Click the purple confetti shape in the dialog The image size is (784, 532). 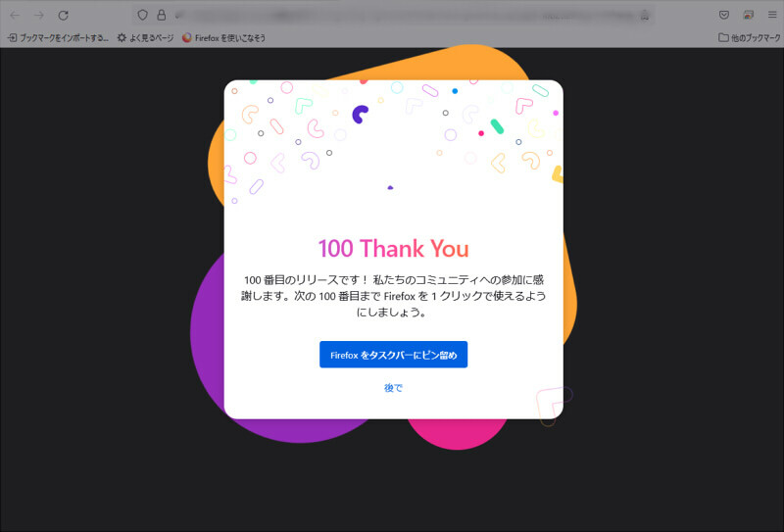(360, 114)
